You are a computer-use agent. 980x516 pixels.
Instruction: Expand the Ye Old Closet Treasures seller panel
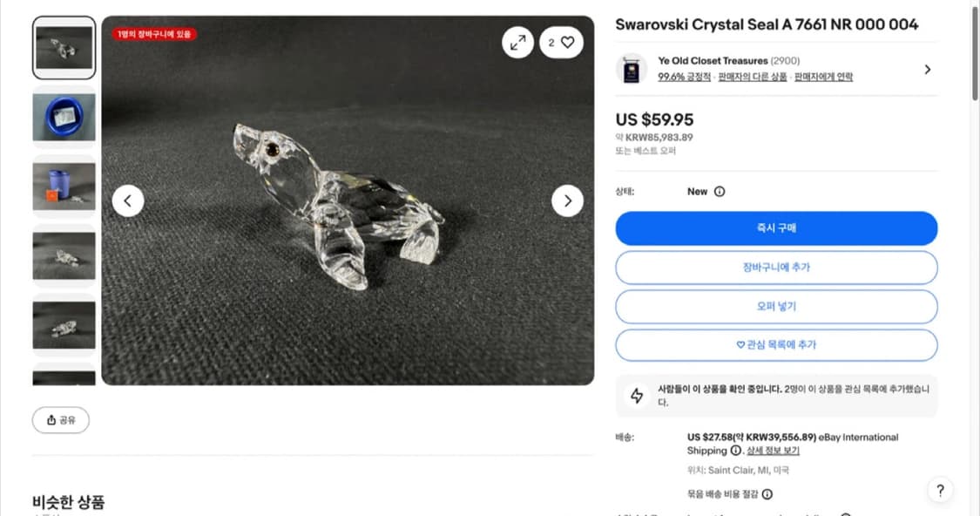(x=927, y=69)
